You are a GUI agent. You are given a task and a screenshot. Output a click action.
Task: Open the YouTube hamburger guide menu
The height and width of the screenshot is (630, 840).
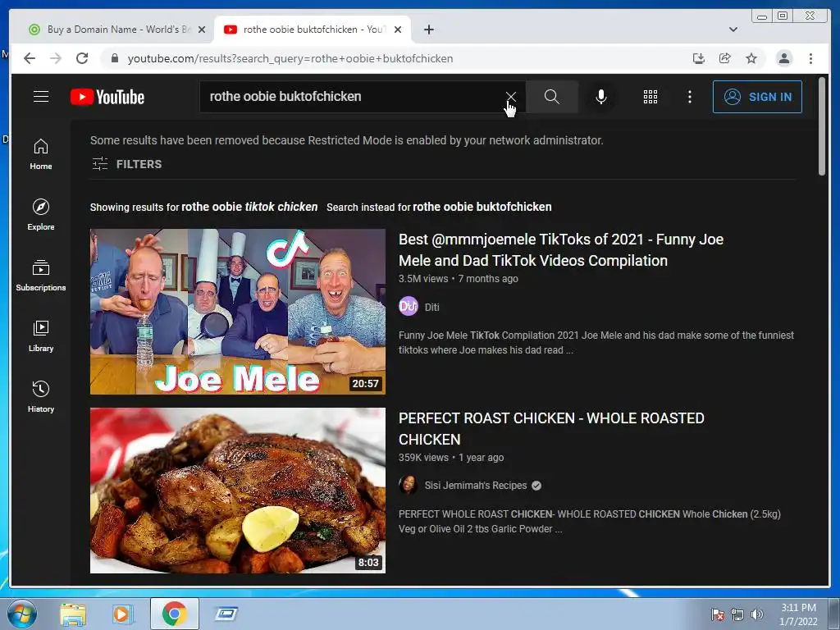pos(41,97)
